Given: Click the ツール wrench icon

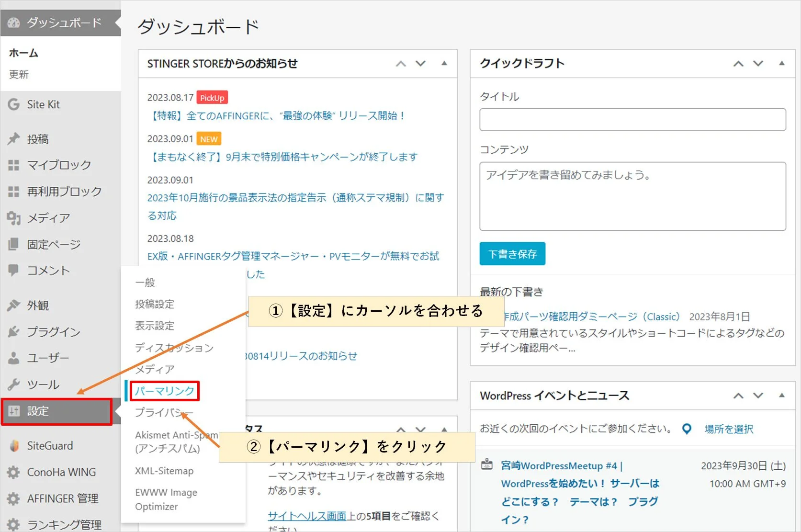Looking at the screenshot, I should tap(13, 384).
